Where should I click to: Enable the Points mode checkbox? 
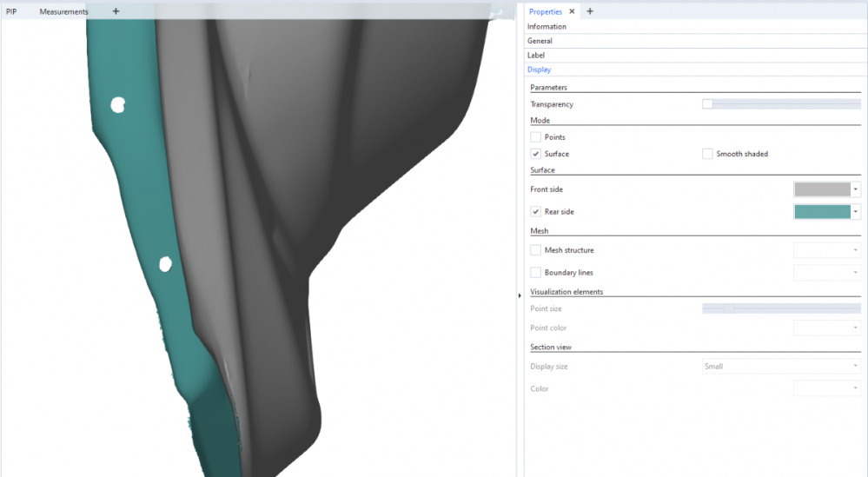pos(535,137)
